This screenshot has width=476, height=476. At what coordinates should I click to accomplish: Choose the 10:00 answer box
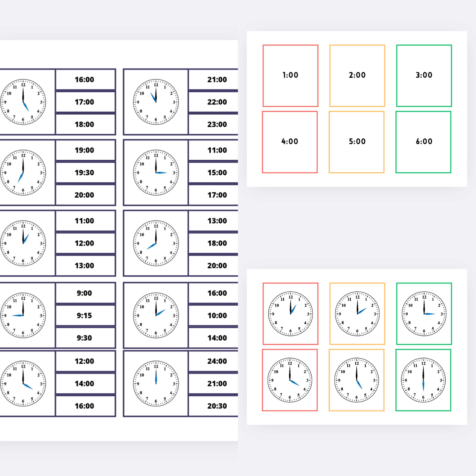(x=217, y=315)
